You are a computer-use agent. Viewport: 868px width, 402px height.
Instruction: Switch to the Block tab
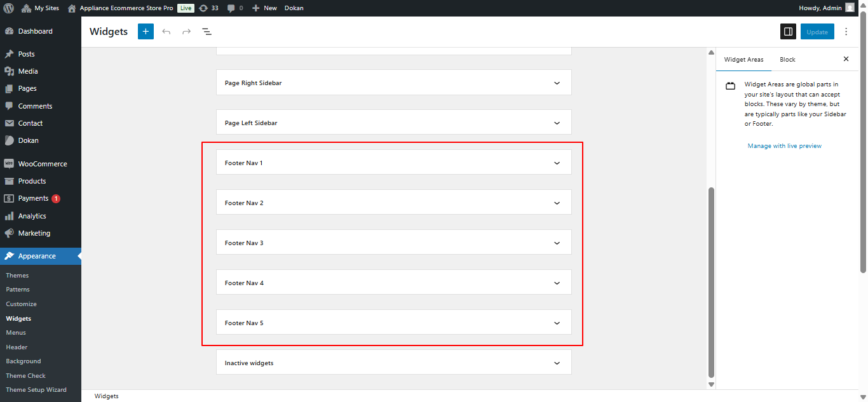coord(787,59)
